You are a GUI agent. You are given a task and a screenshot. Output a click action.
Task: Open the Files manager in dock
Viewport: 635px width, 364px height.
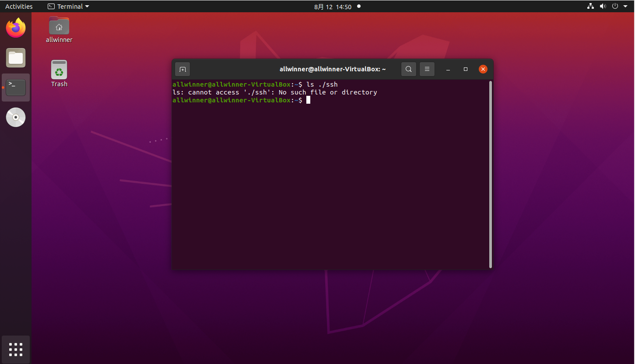pos(16,58)
